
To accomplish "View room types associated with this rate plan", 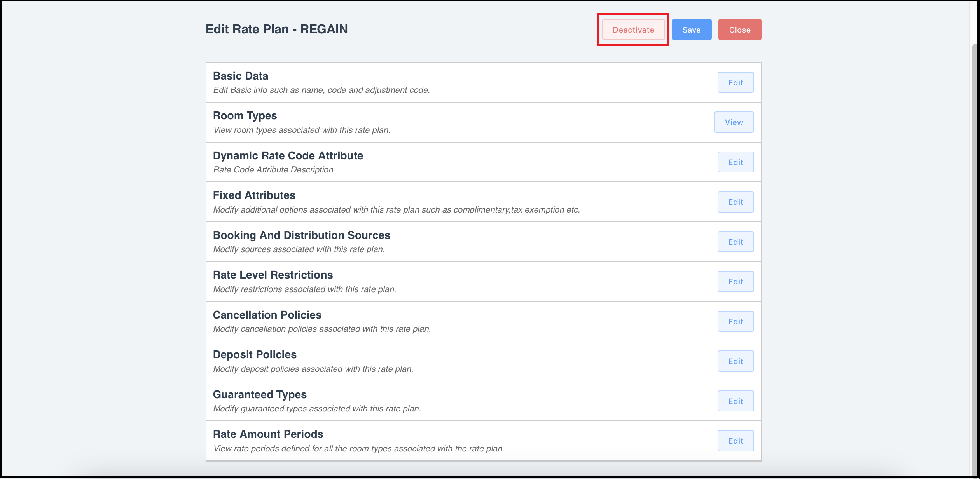I will pos(734,122).
